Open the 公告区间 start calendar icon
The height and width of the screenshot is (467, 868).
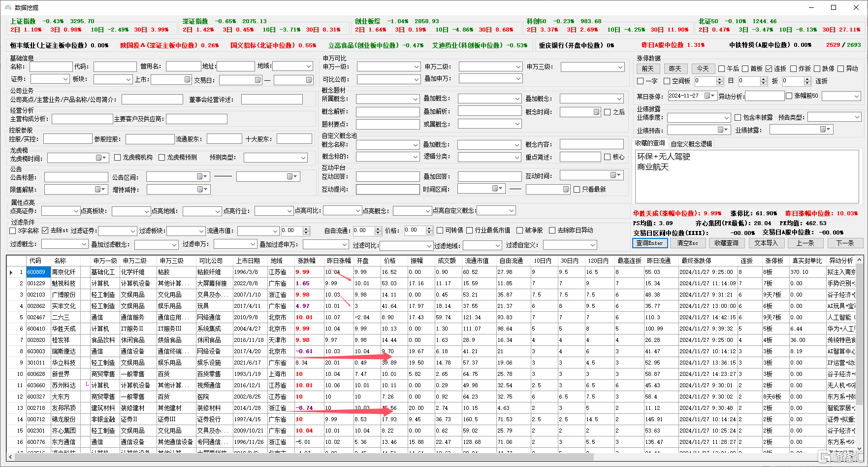[202, 176]
